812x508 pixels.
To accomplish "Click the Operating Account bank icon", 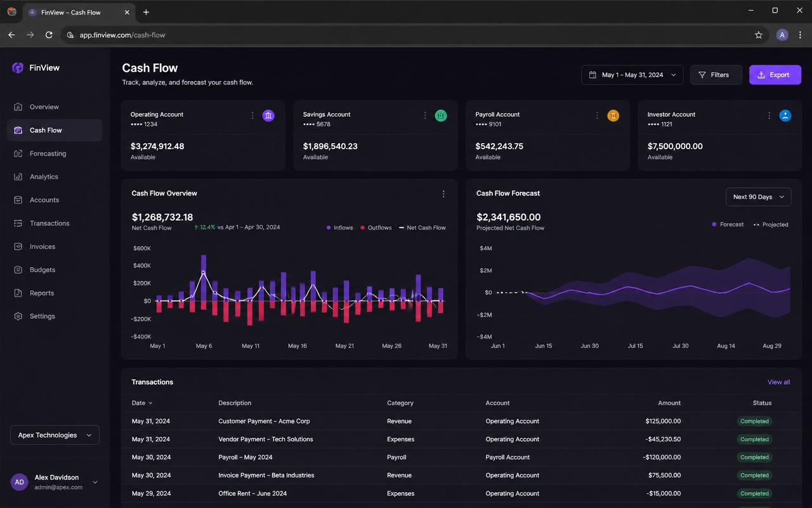I will pyautogui.click(x=268, y=116).
